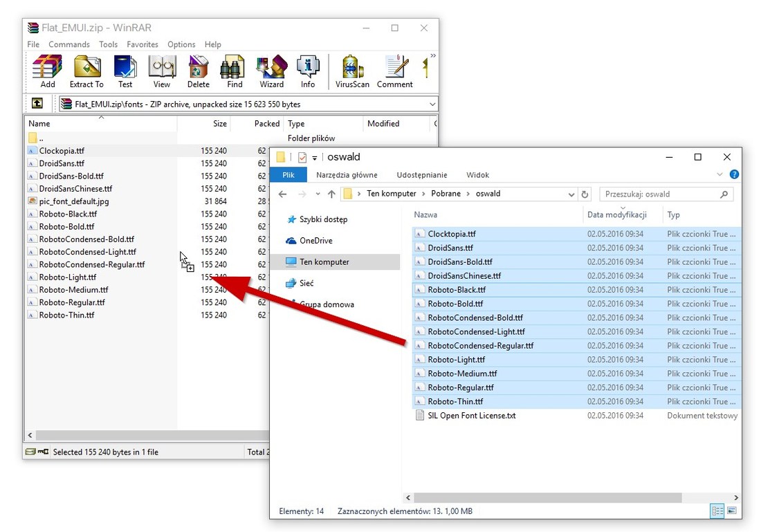761x532 pixels.
Task: Click the WinRAR horizontal scrollbar left arrow
Action: (30, 435)
